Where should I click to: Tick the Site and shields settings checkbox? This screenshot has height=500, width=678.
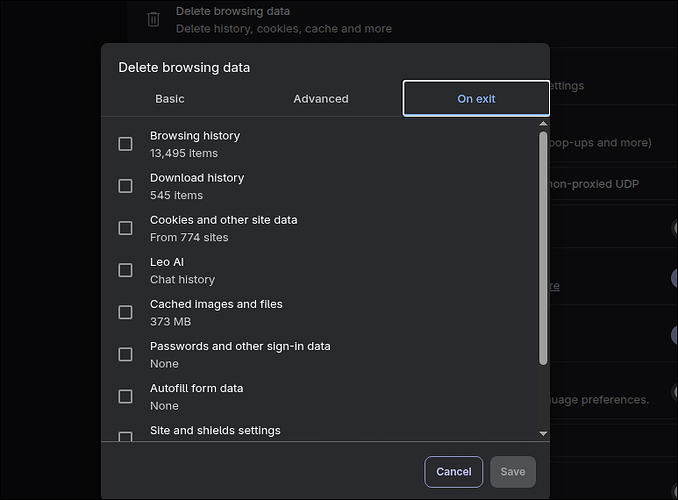(125, 436)
